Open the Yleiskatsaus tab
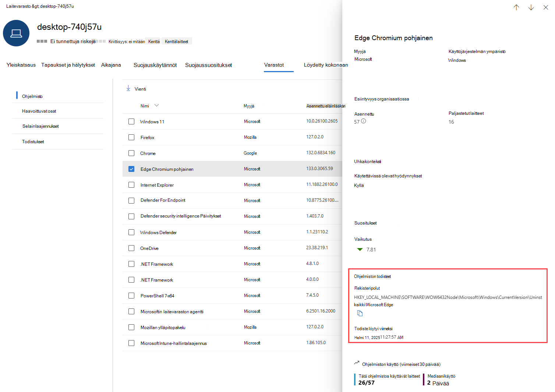 (x=21, y=65)
